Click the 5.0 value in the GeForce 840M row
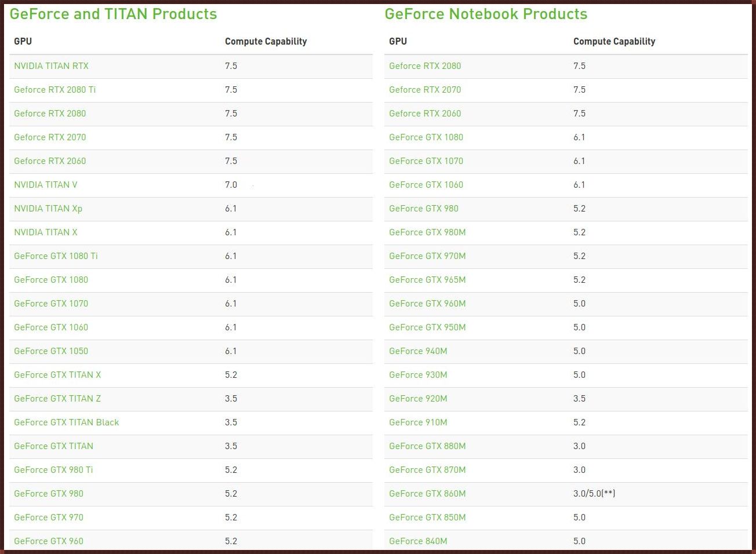Screen dimensions: 756x554 (579, 541)
